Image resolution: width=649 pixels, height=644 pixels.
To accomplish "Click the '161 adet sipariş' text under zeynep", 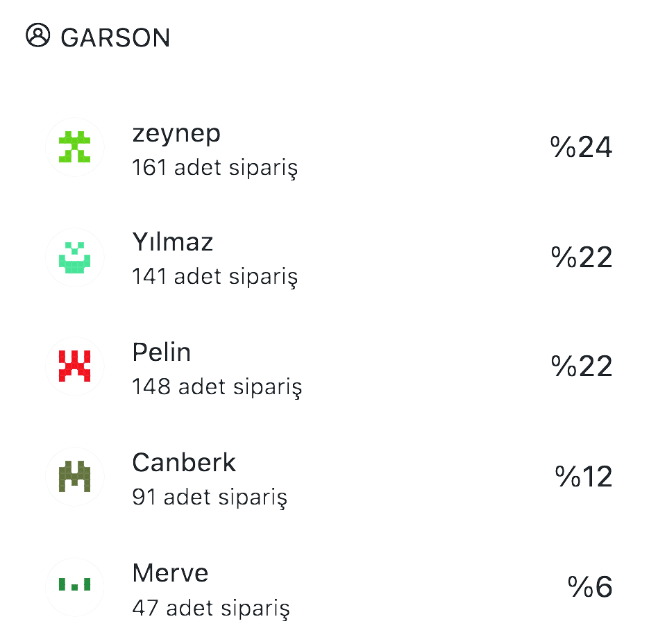I will coord(216,168).
